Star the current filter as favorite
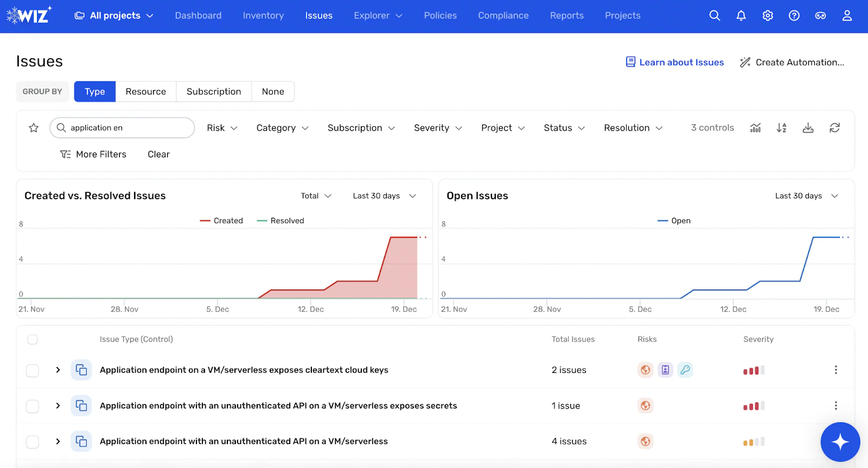This screenshot has width=868, height=468. 34,128
